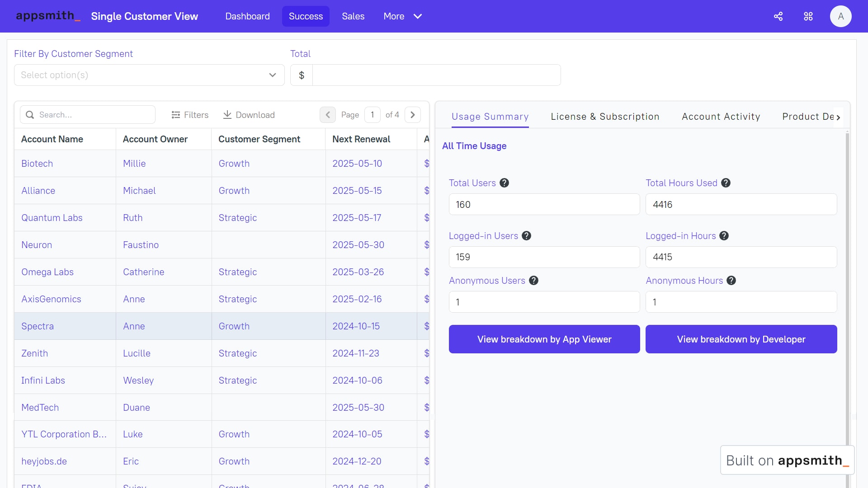
Task: Open the apps grid icon in the header
Action: coord(808,16)
